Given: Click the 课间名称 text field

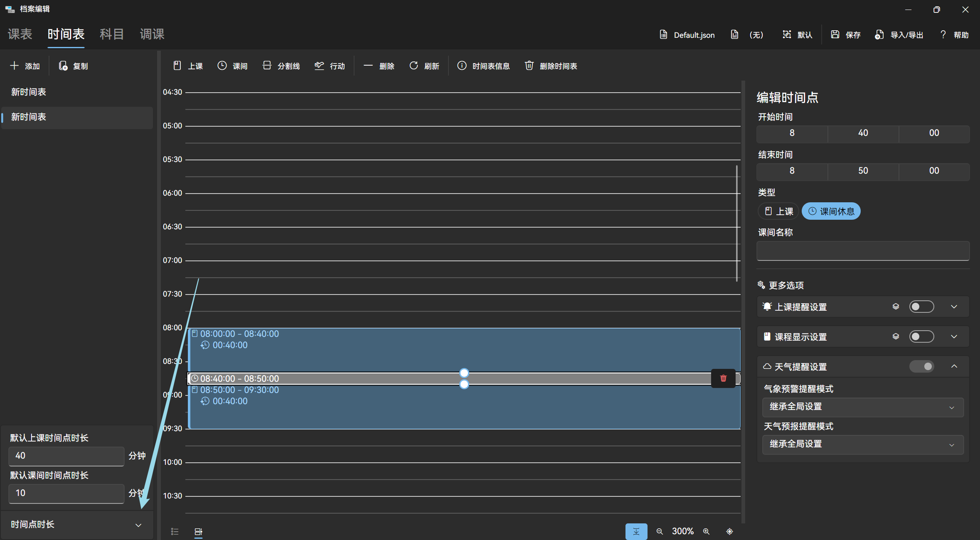Looking at the screenshot, I should pyautogui.click(x=863, y=251).
